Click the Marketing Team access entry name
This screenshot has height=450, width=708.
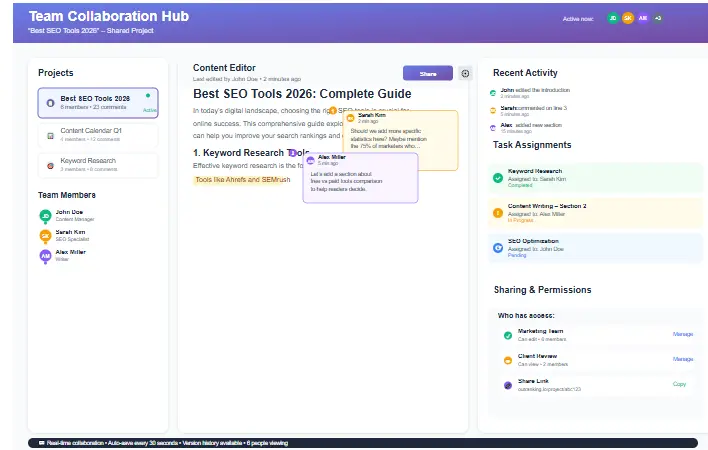540,331
